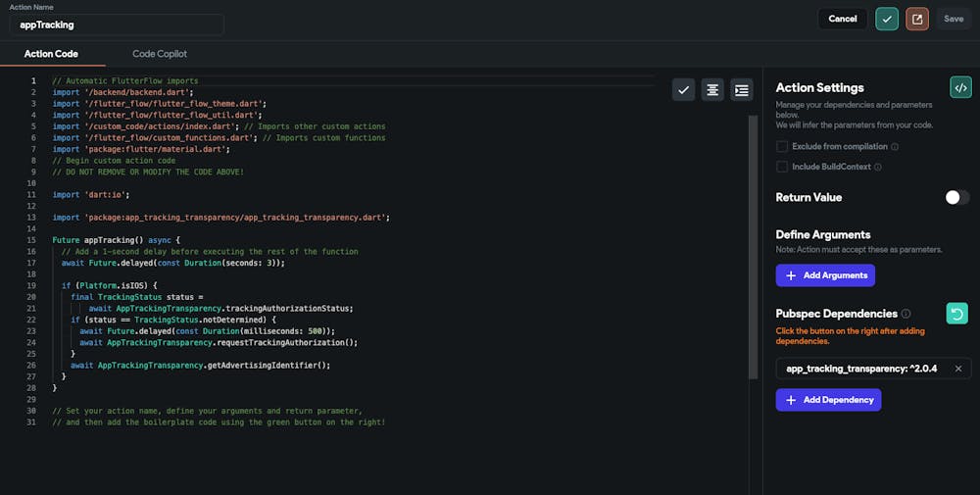Click the indent code icon
Viewport: 980px width, 495px height.
(x=742, y=90)
